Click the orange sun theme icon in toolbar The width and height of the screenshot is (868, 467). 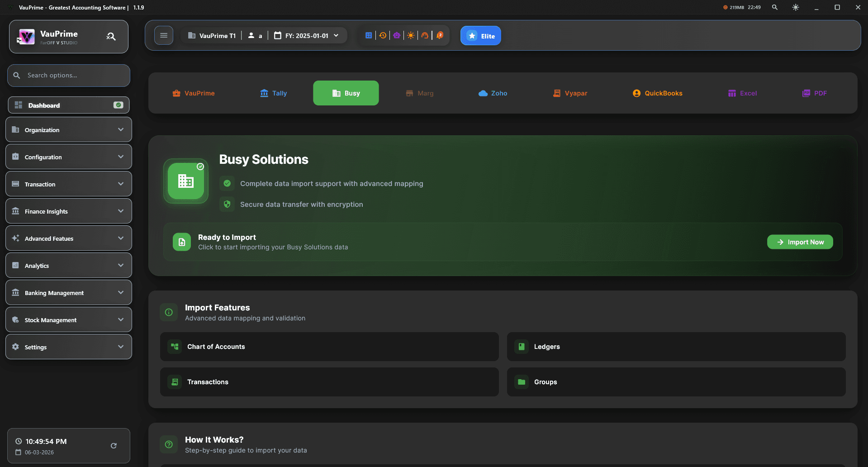tap(411, 35)
